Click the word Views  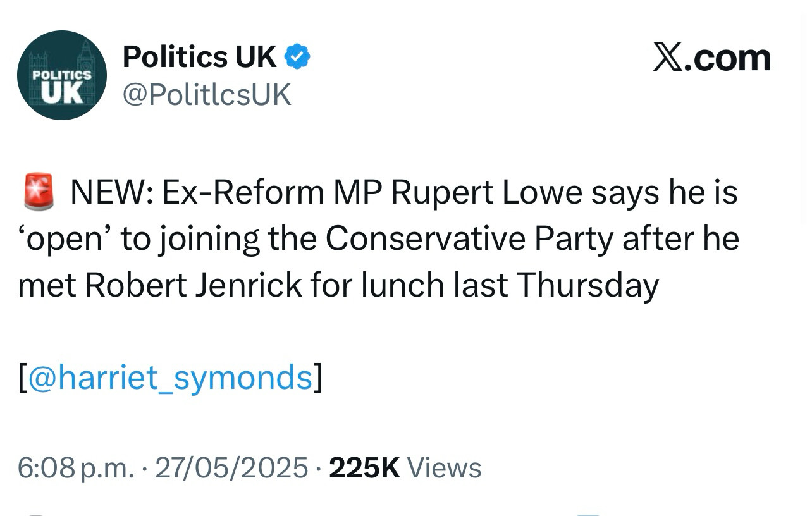coord(444,468)
